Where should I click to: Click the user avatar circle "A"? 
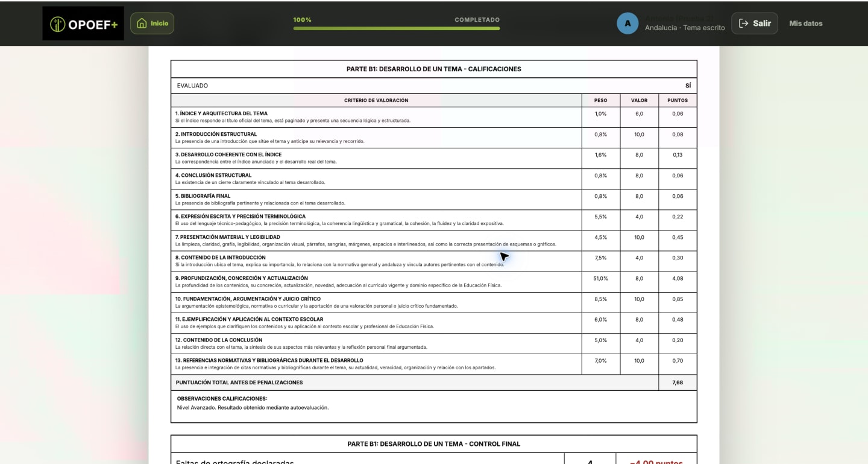(627, 24)
